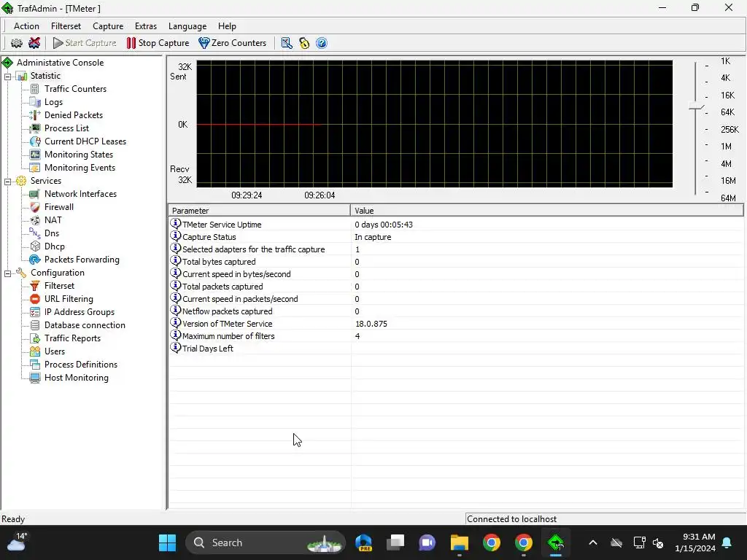Open the weather widget showing 14°
Viewport: 747px width, 560px height.
18,542
